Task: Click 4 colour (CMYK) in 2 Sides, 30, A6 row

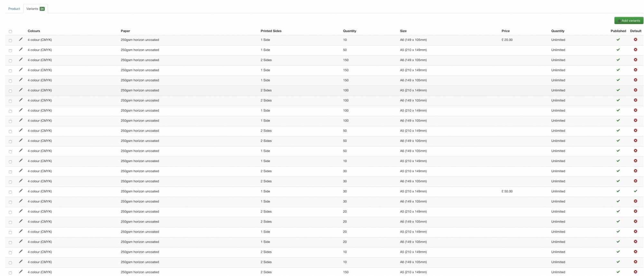Action: click(x=40, y=181)
